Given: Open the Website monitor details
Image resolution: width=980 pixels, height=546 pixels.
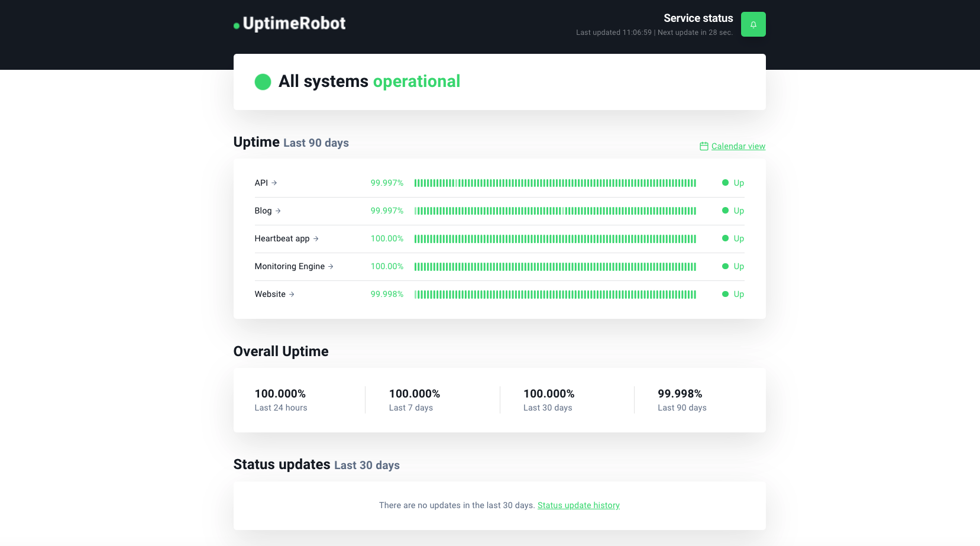Looking at the screenshot, I should 274,294.
